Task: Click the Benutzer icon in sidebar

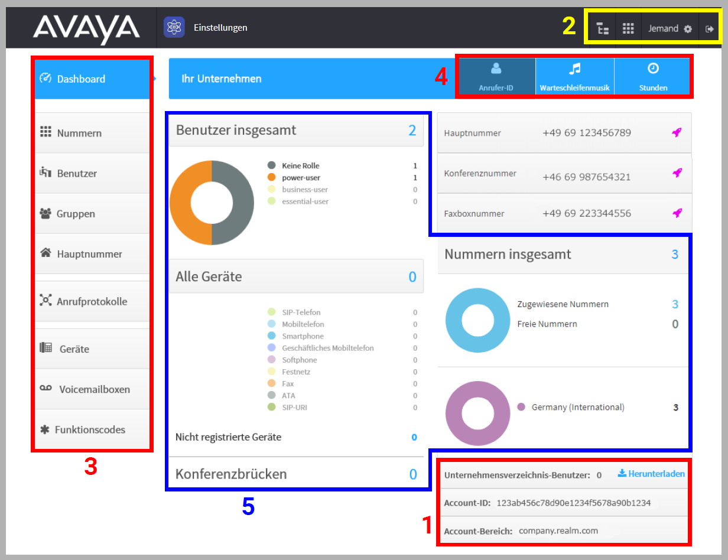Action: pos(45,172)
